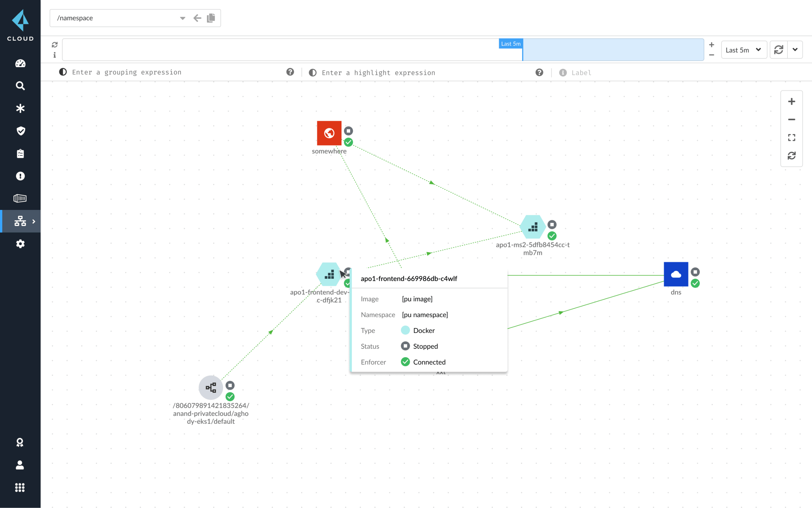Open the Dashboard from the sidebar
Image resolution: width=812 pixels, height=508 pixels.
20,63
